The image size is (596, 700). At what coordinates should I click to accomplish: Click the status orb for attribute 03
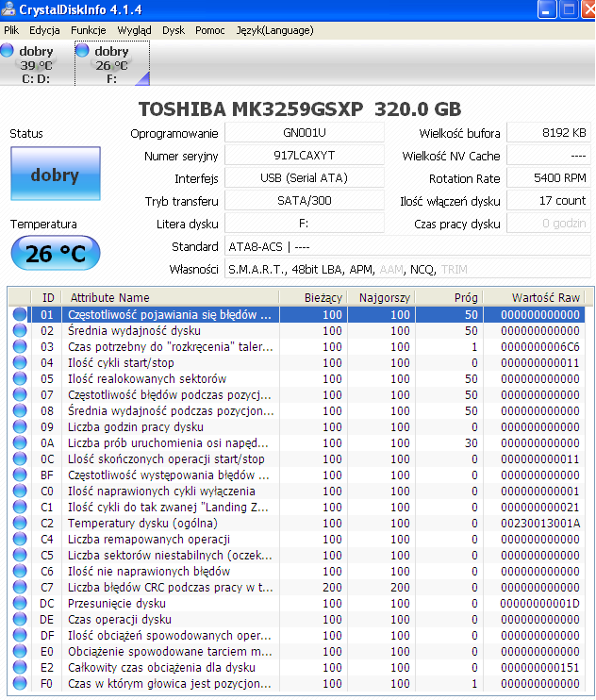tap(20, 346)
